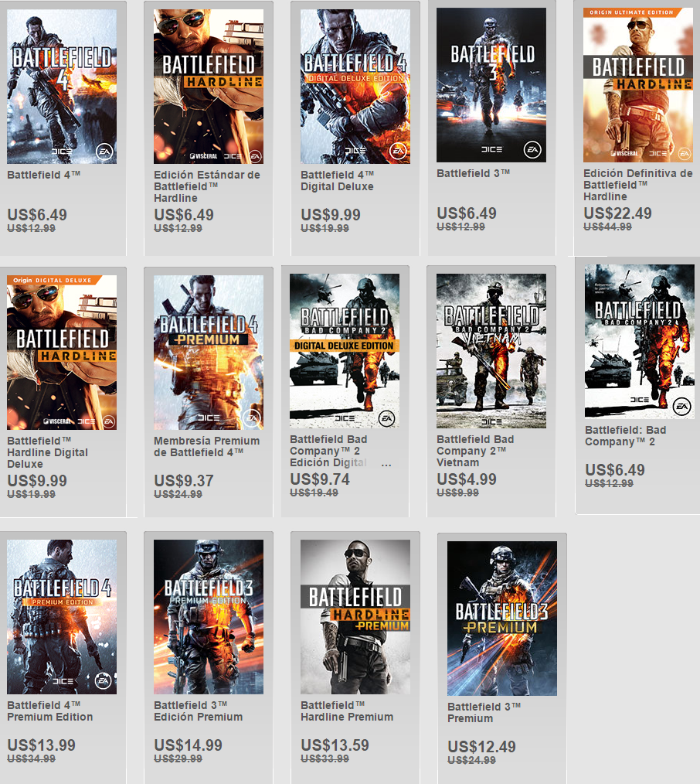This screenshot has width=700, height=784.
Task: Select US$9.99 price of Battlefield 4 Digital Deluxe
Action: pos(331,215)
